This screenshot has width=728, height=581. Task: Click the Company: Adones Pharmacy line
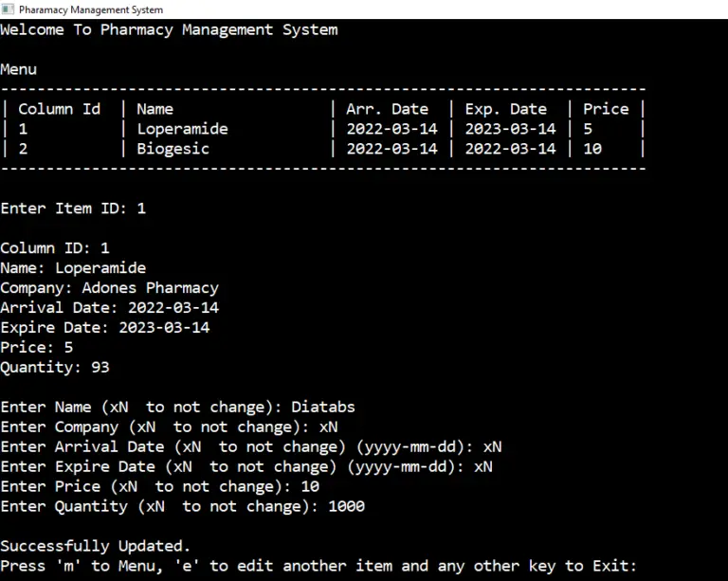tap(110, 288)
